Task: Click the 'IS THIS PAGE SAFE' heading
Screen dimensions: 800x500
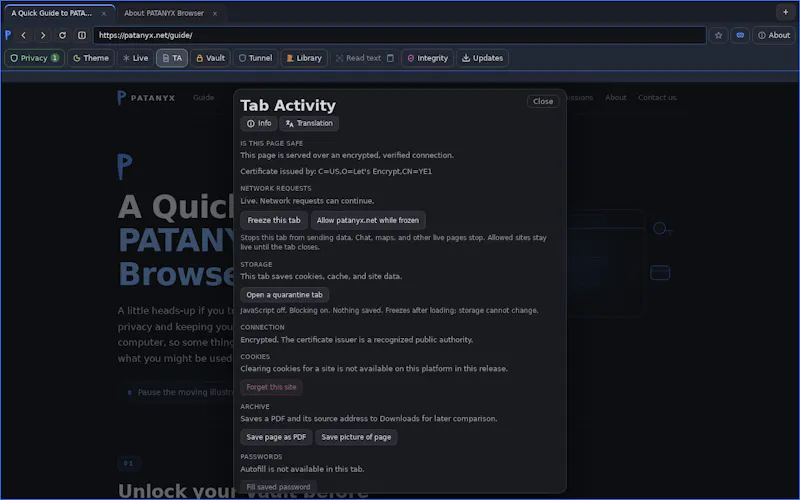Action: 271,143
